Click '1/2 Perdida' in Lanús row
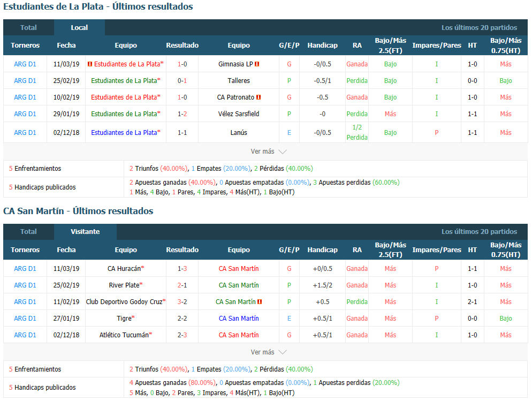This screenshot has width=532, height=401. click(x=357, y=132)
